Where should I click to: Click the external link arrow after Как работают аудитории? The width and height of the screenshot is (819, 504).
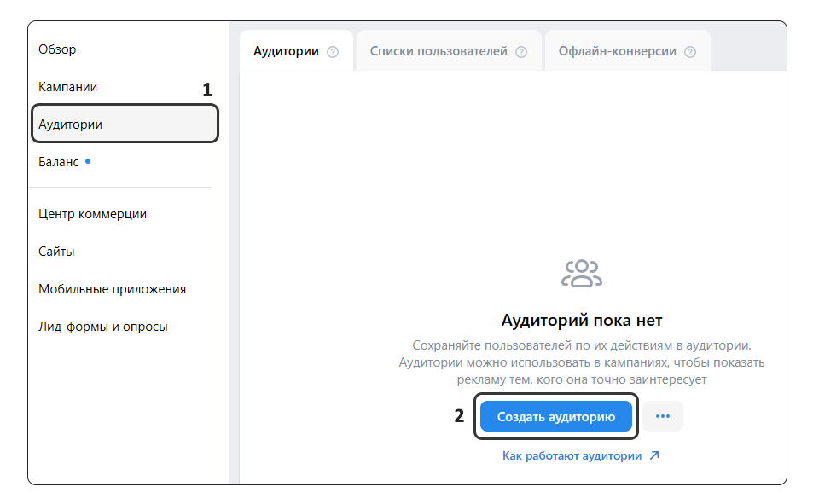[656, 455]
